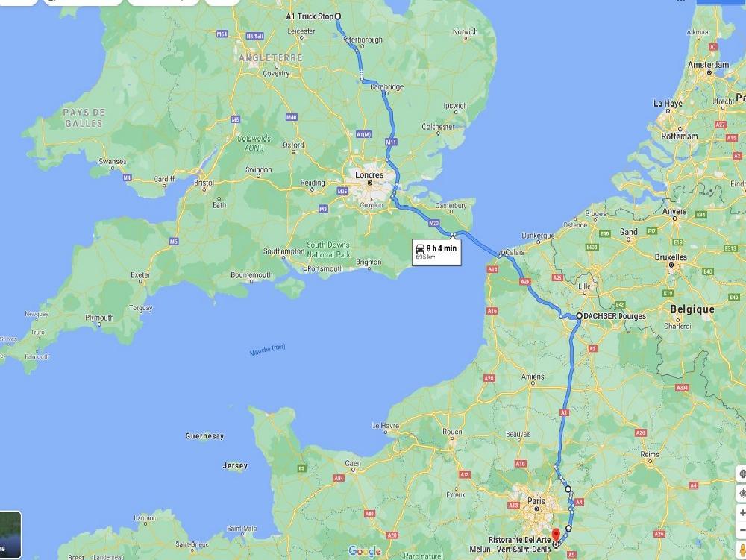Image resolution: width=746 pixels, height=560 pixels.
Task: Click the zoom out minus button
Action: [x=742, y=529]
